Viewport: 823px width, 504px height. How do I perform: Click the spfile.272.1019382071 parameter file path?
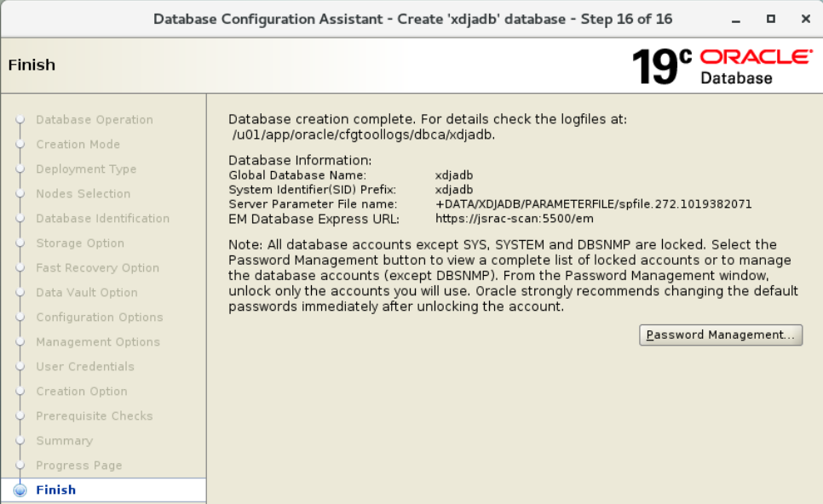point(594,204)
